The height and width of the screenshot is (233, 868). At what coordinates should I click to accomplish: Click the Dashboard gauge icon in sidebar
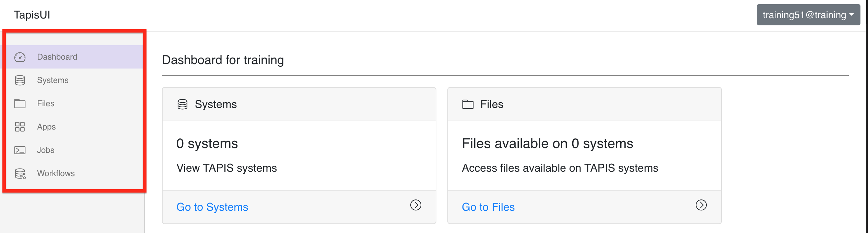(x=20, y=57)
